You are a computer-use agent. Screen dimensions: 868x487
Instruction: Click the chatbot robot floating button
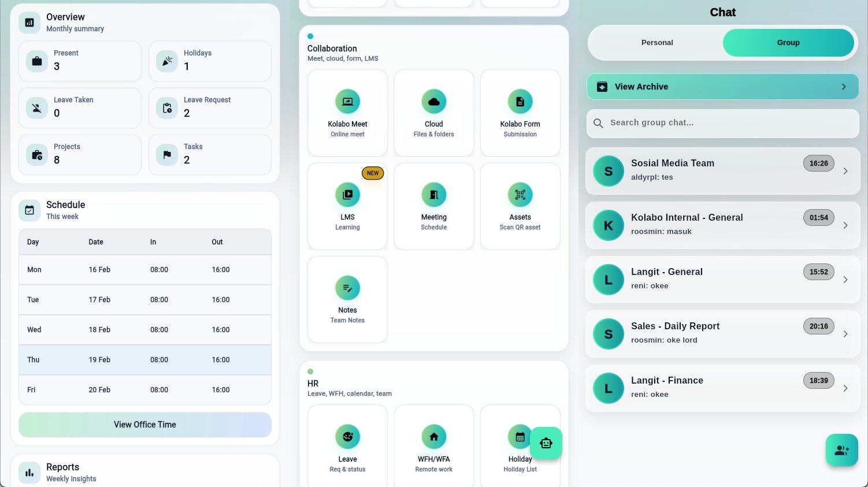pyautogui.click(x=546, y=443)
